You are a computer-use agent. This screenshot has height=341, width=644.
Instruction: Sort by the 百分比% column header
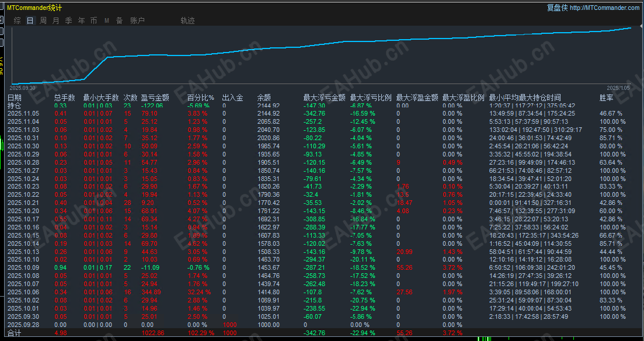tap(201, 98)
